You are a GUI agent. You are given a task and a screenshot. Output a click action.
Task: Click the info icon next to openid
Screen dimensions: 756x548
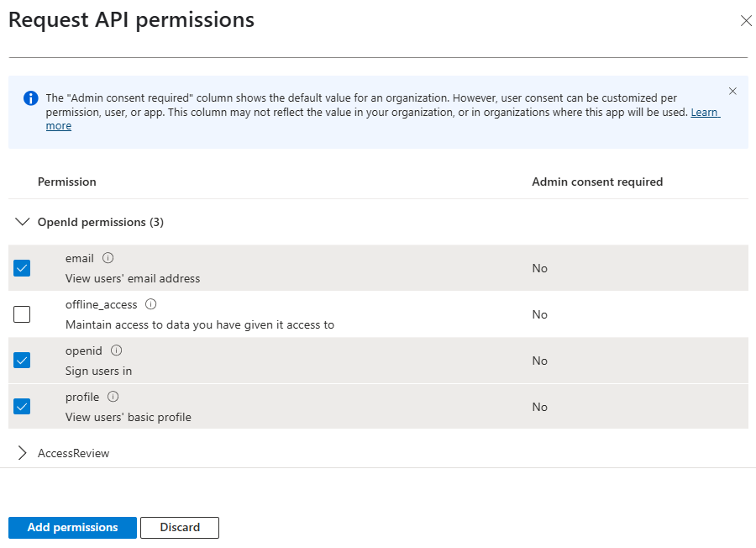tap(116, 350)
